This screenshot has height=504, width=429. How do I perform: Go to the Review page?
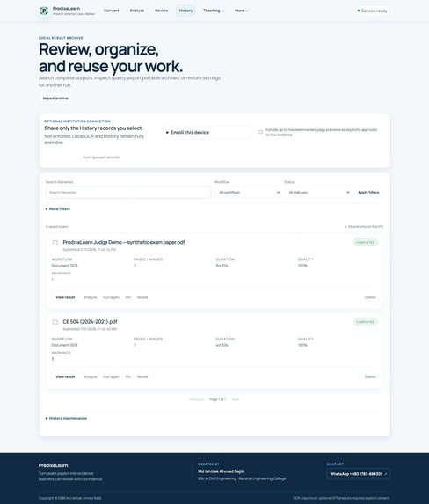162,11
